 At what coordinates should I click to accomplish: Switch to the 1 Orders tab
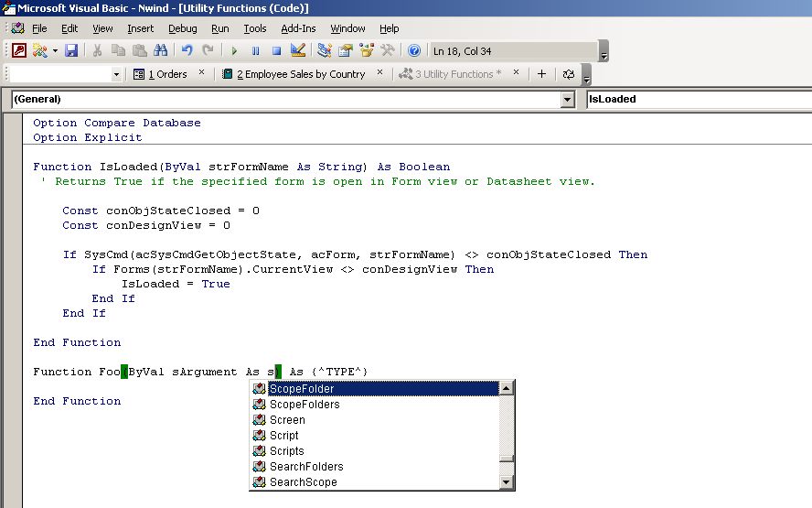click(x=161, y=74)
